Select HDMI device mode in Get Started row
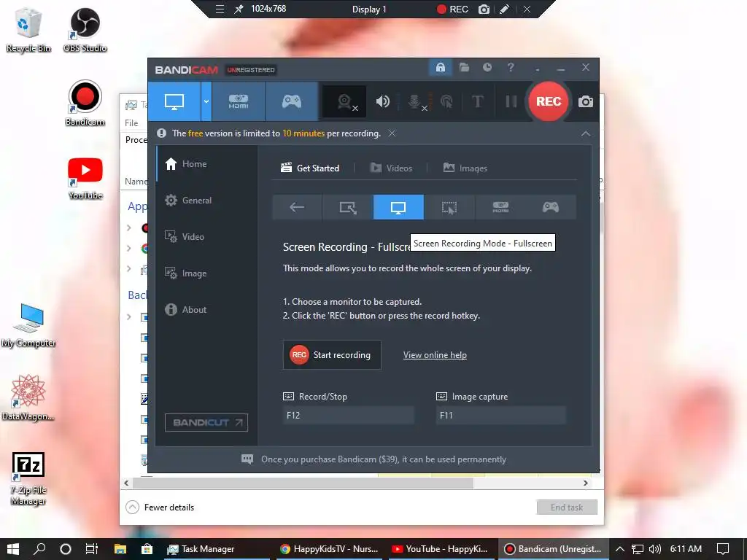This screenshot has height=560, width=747. coord(500,207)
